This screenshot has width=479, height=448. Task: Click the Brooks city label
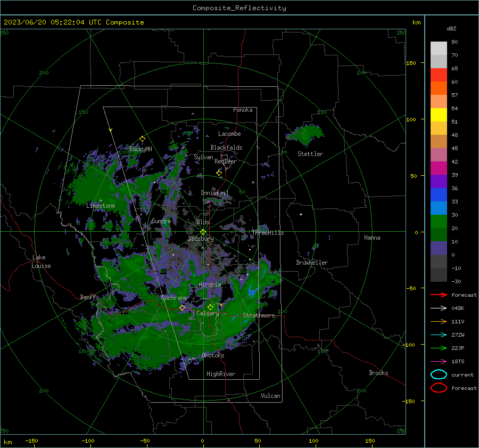click(378, 373)
